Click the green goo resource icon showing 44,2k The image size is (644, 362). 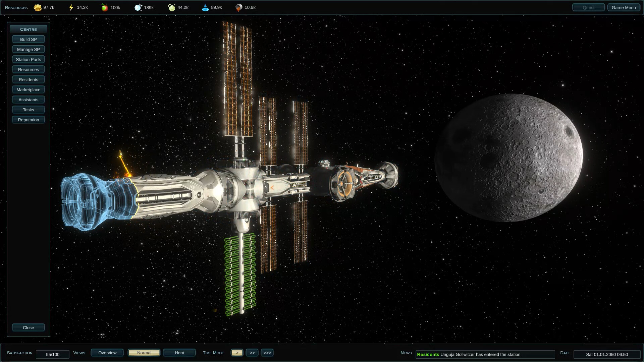pyautogui.click(x=172, y=7)
